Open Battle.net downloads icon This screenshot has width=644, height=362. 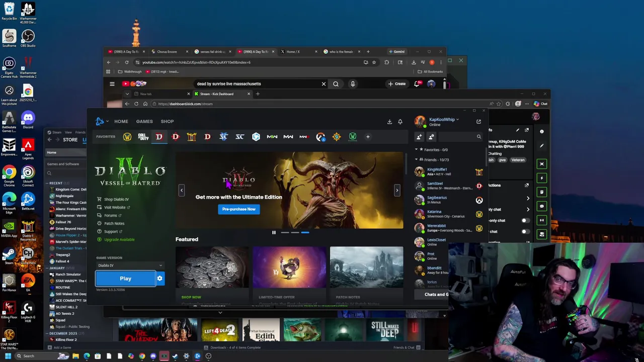click(389, 122)
